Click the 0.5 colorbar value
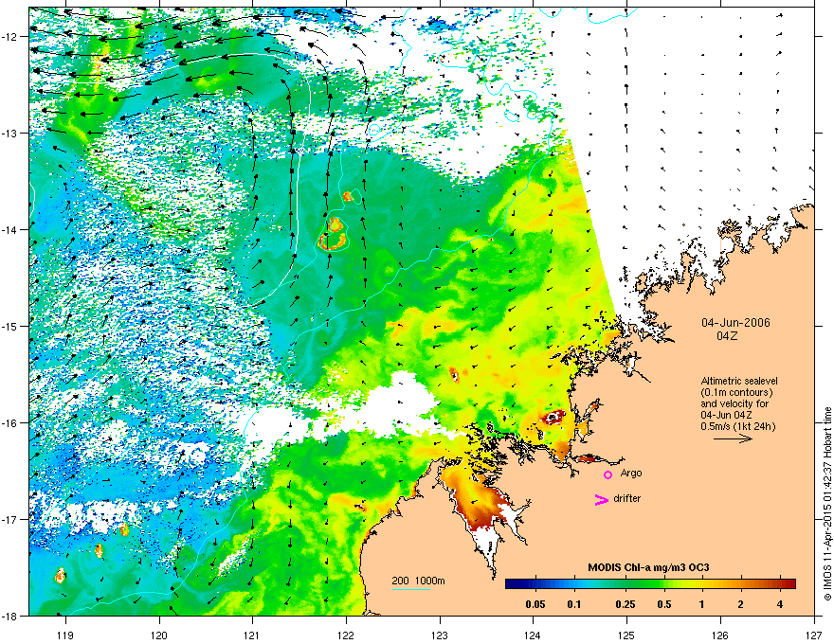The width and height of the screenshot is (834, 644). (x=664, y=604)
